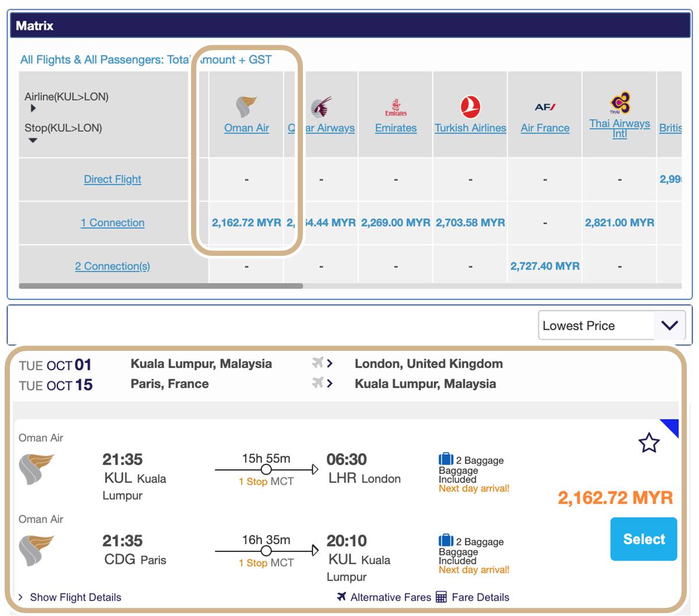Click the Air France logo in matrix
The image size is (699, 616).
coord(545,107)
